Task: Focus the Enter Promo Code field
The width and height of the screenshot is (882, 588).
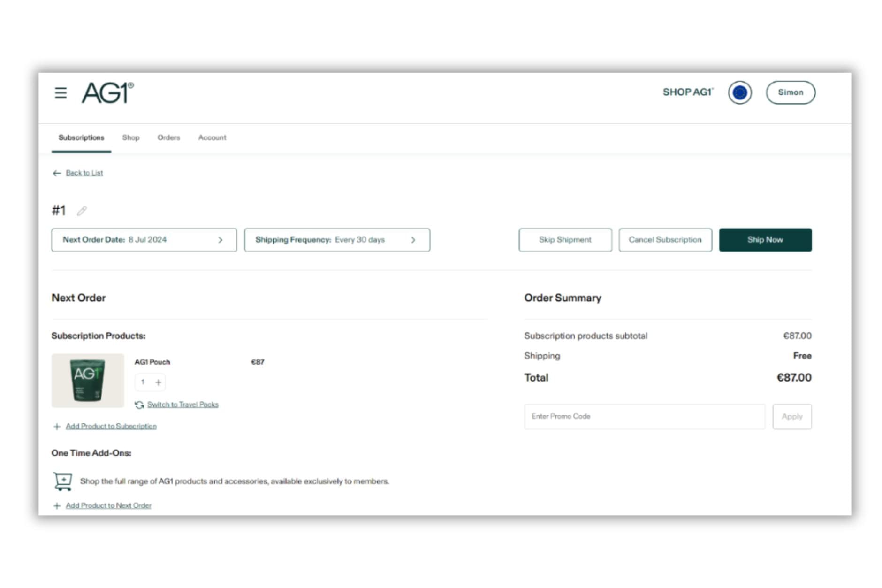Action: coord(645,417)
